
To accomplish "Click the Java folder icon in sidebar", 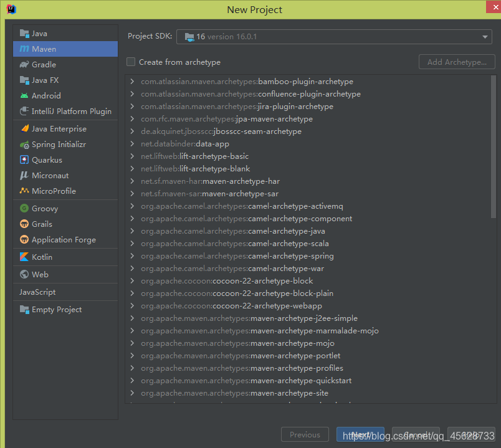I will [x=24, y=33].
